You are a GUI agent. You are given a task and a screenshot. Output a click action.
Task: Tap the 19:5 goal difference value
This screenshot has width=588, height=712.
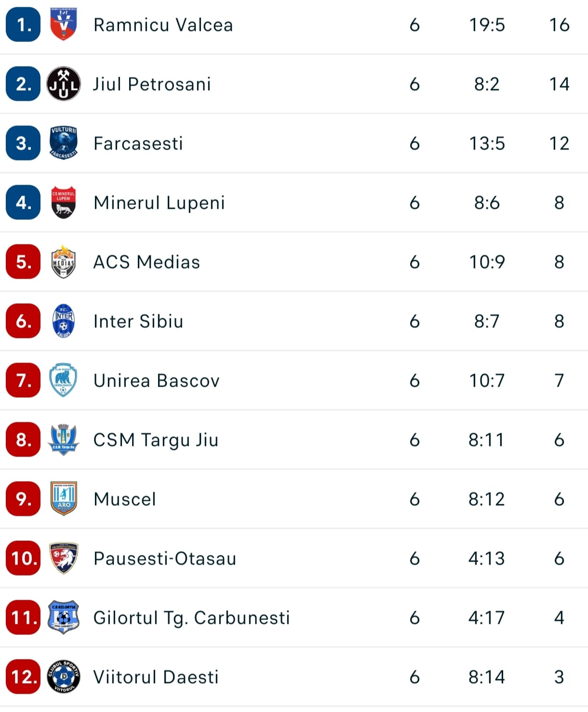click(x=487, y=25)
